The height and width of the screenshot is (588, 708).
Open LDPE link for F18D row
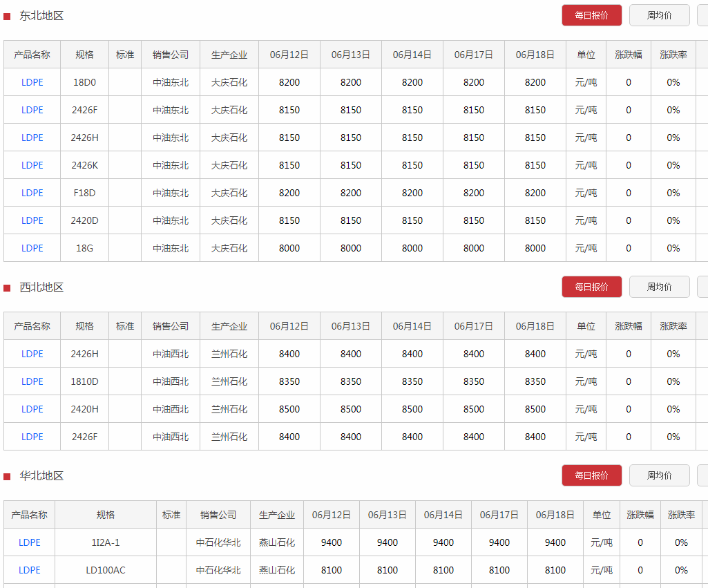(x=32, y=193)
